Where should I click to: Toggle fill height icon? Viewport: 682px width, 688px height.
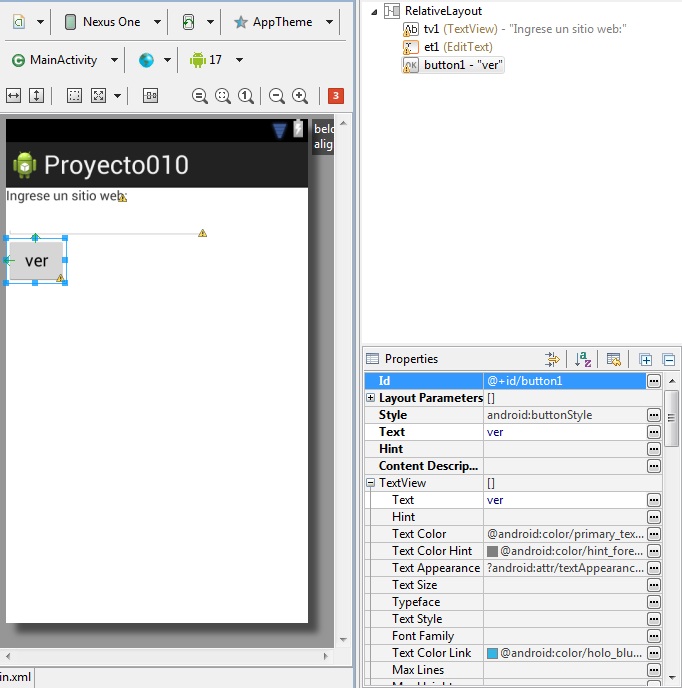click(36, 95)
